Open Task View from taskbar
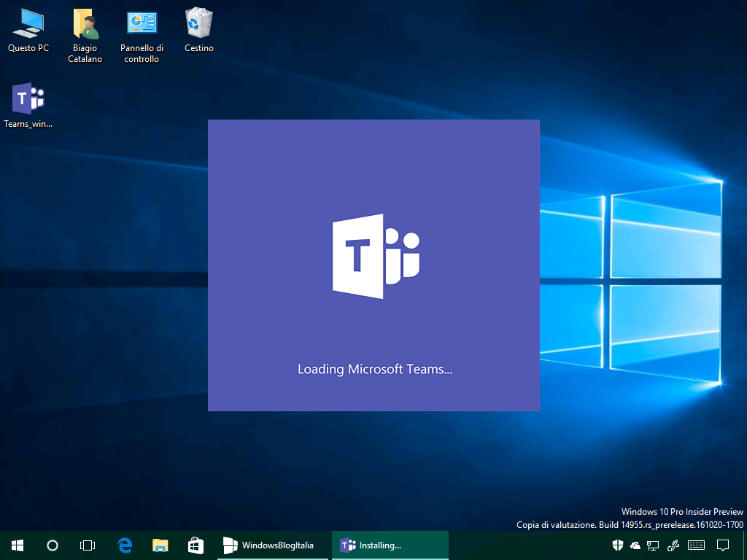747x560 pixels. pos(88,545)
